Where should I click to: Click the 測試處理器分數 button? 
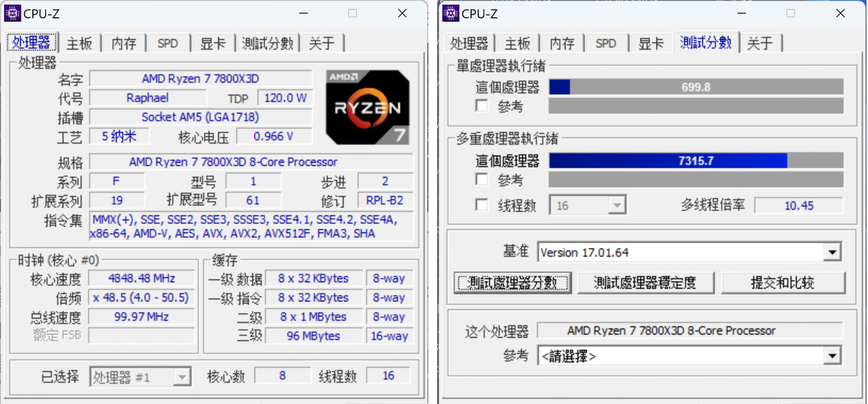513,283
